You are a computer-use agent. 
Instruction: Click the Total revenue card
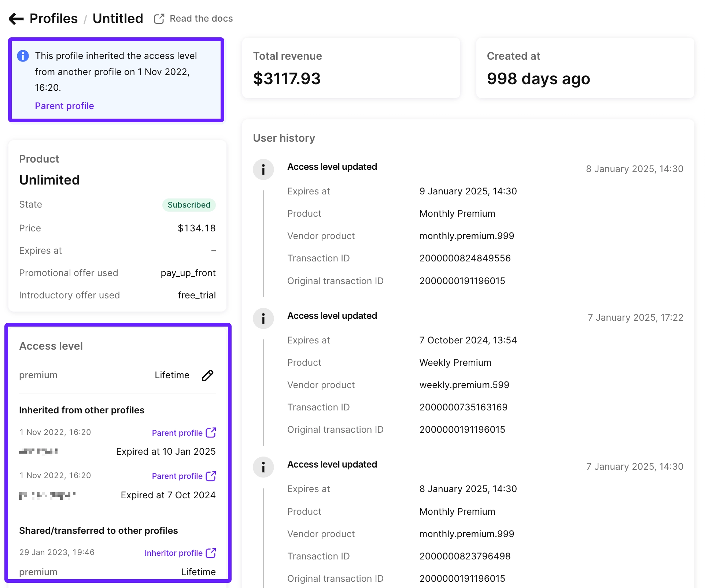(351, 68)
